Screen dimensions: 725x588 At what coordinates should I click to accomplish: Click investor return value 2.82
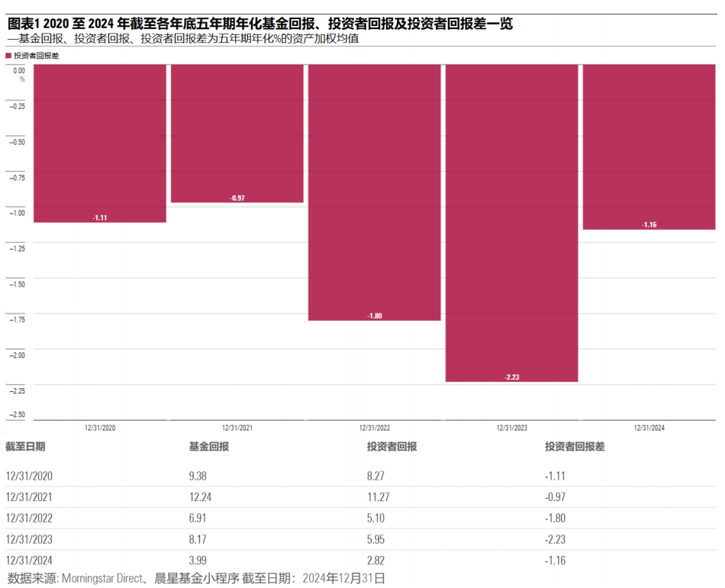point(376,561)
